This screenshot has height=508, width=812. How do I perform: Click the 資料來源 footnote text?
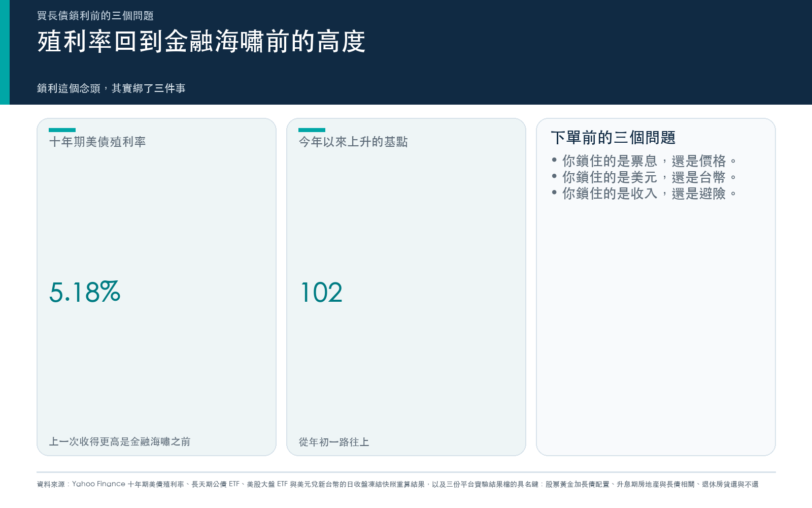398,484
